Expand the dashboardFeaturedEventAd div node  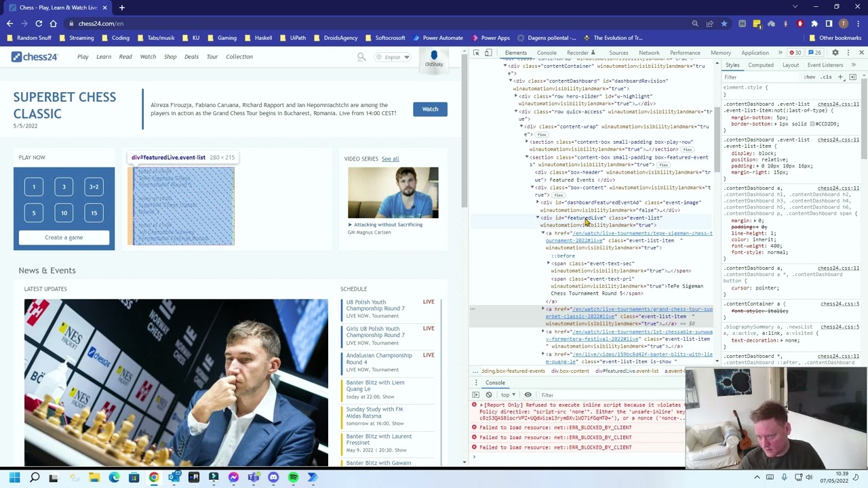(x=538, y=203)
